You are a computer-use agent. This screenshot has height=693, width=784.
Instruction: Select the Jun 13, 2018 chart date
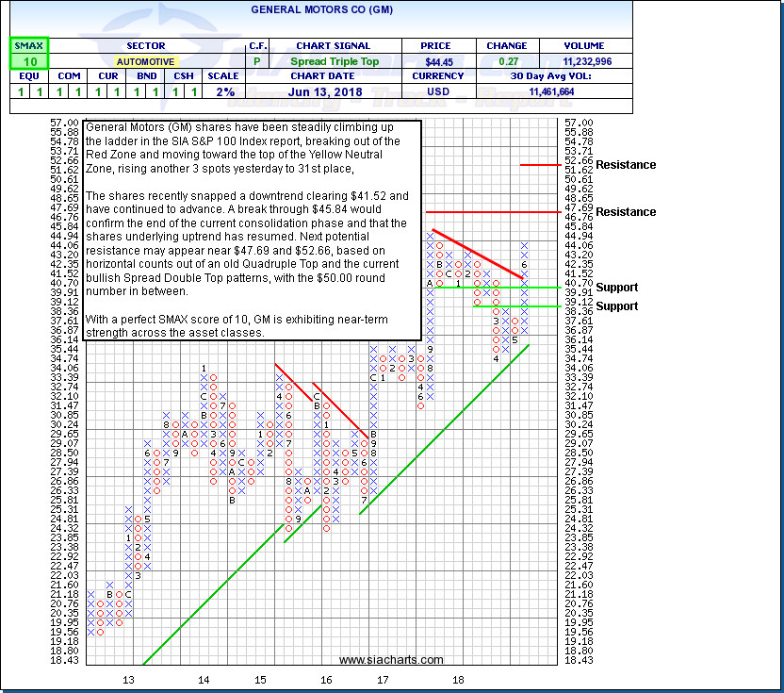[x=334, y=91]
